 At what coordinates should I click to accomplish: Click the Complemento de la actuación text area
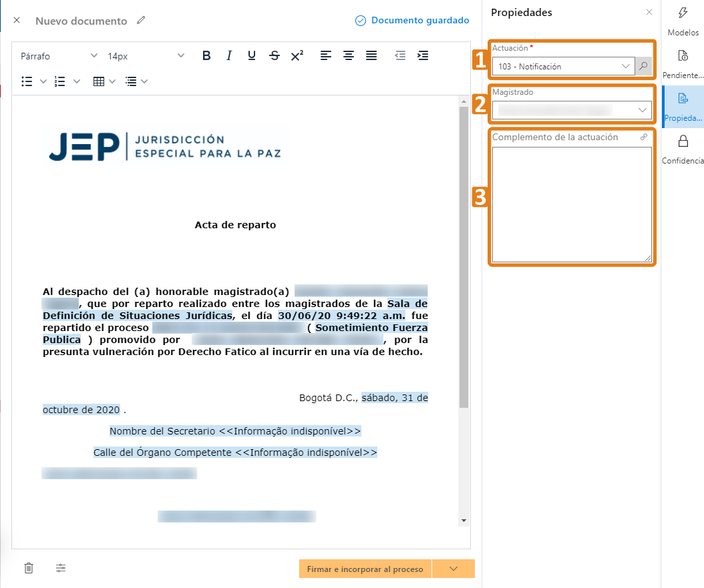point(572,204)
